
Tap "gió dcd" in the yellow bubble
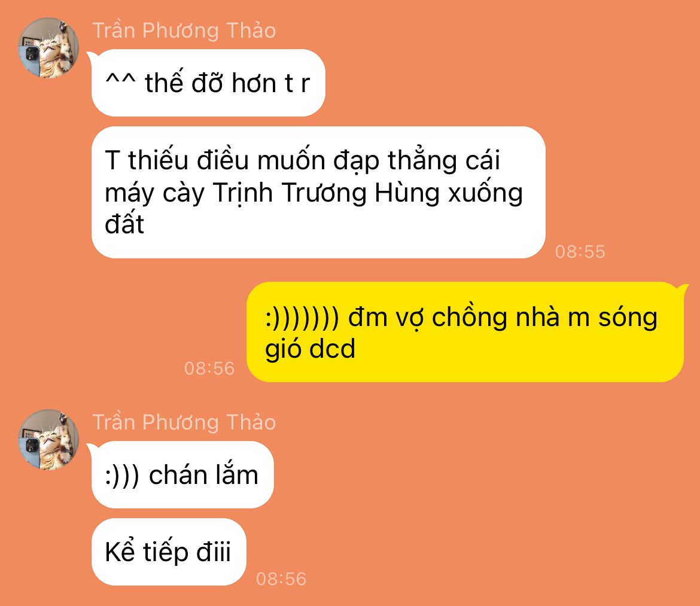(310, 349)
